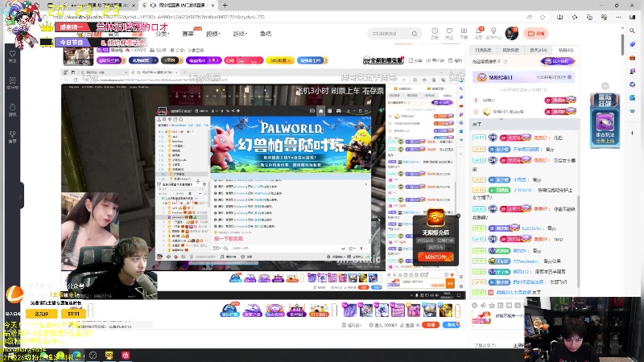Open the notifications bell with red badge
The image size is (644, 362).
[479, 32]
